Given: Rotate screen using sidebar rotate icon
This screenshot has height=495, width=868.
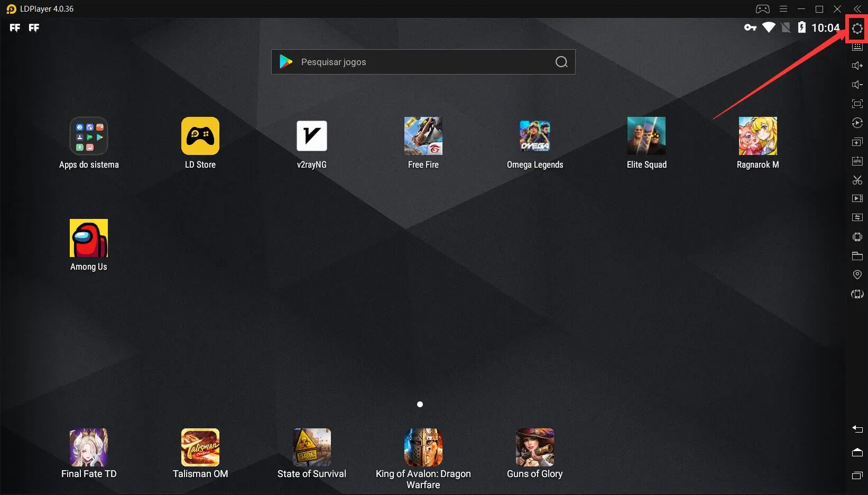Looking at the screenshot, I should [857, 294].
